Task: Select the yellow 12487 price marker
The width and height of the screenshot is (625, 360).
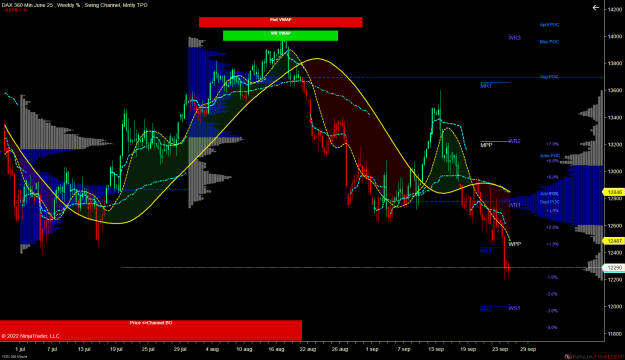Action: (x=615, y=241)
